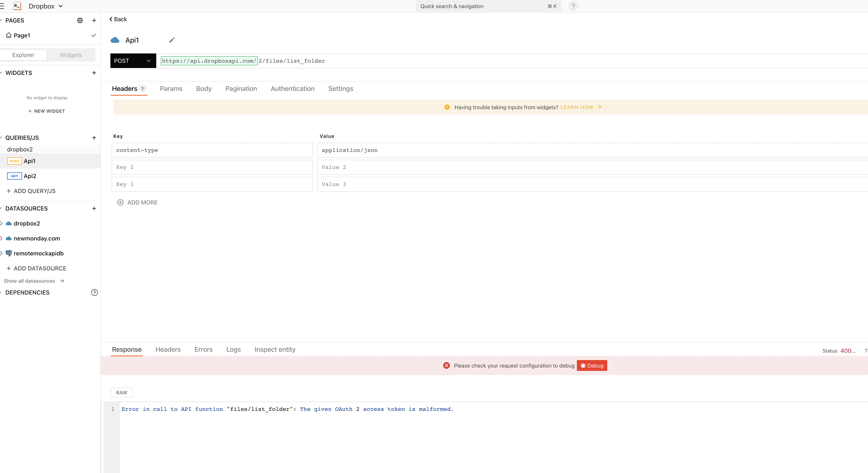This screenshot has width=868, height=473.
Task: Click pencil icon to rename Api1
Action: 172,40
